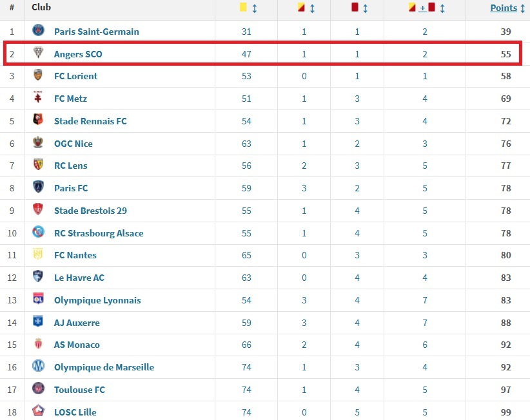Click the AS Monaco crest icon

pos(38,344)
